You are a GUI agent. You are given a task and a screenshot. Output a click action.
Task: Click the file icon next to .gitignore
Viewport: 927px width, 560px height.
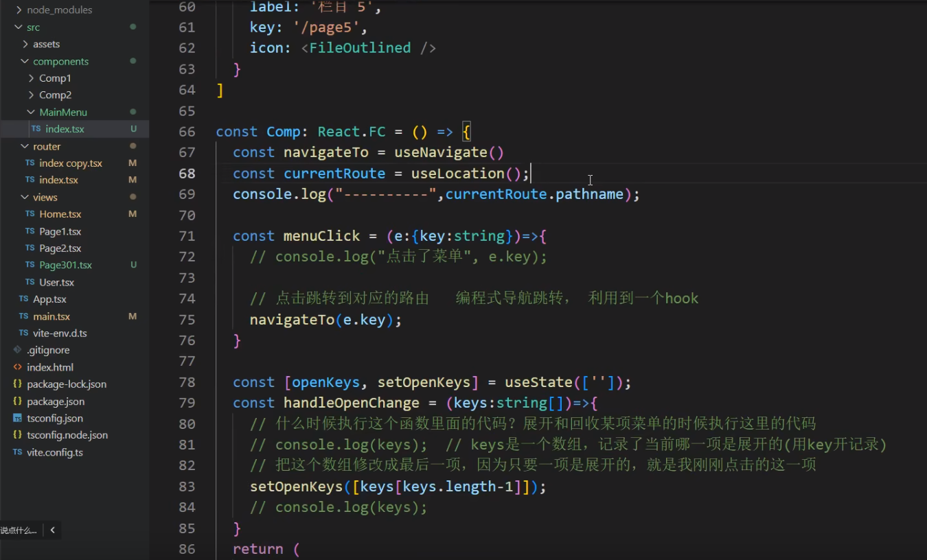click(18, 349)
